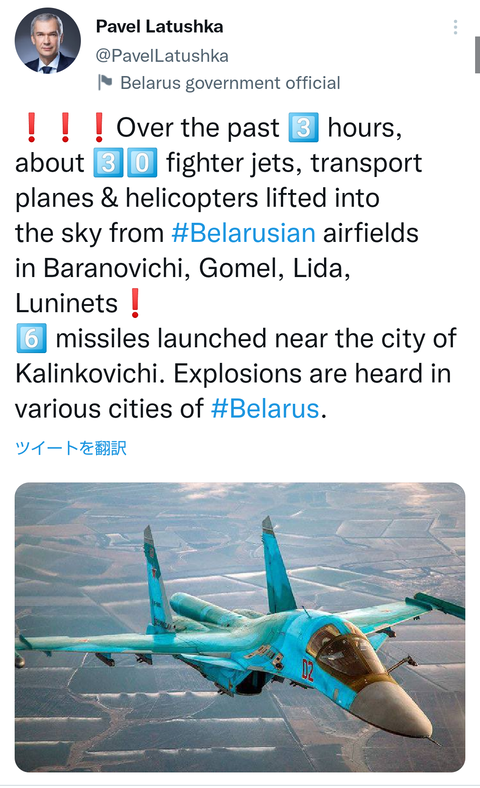Open the fighter jet photo

click(x=240, y=627)
